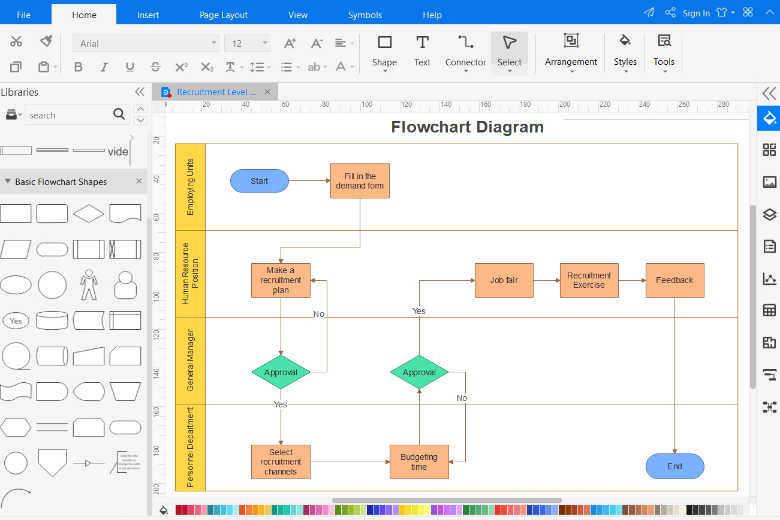Close the Recruitment Level document tab
Image resolution: width=780 pixels, height=520 pixels.
[x=268, y=92]
